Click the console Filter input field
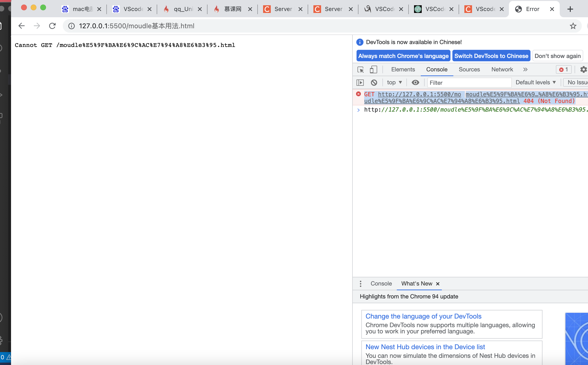This screenshot has height=365, width=588. click(x=469, y=83)
